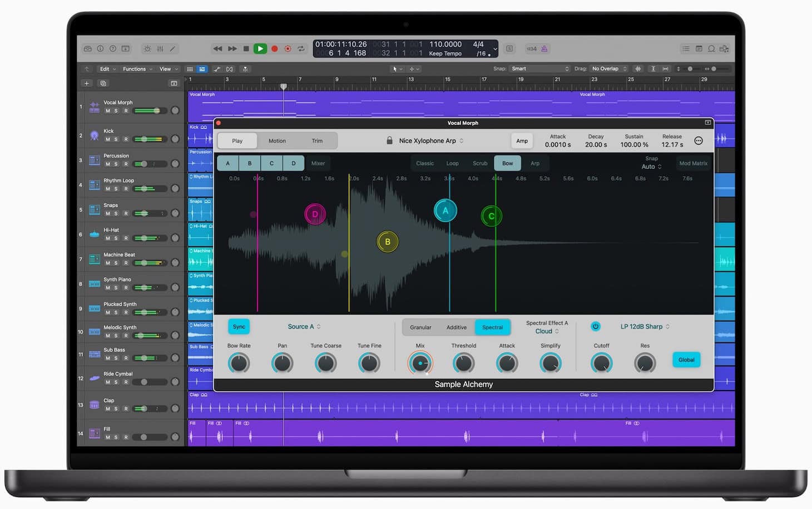This screenshot has height=509, width=812.
Task: Open the Snap Smart dropdown
Action: pyautogui.click(x=539, y=69)
